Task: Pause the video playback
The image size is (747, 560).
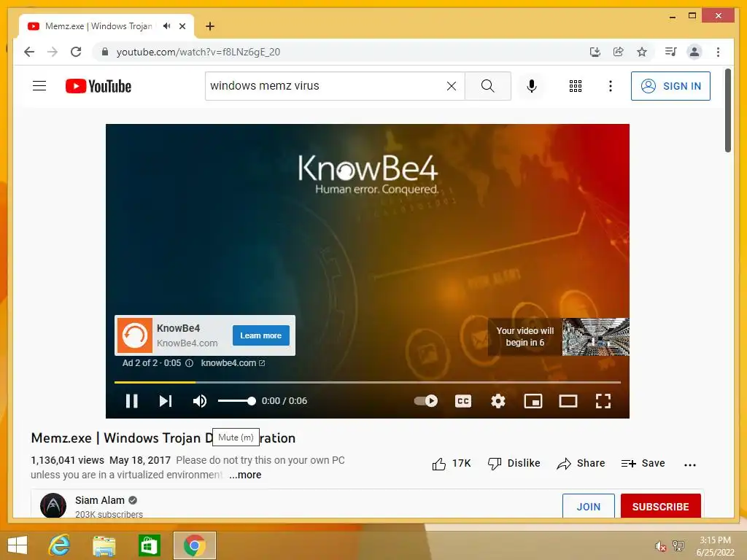Action: click(131, 401)
